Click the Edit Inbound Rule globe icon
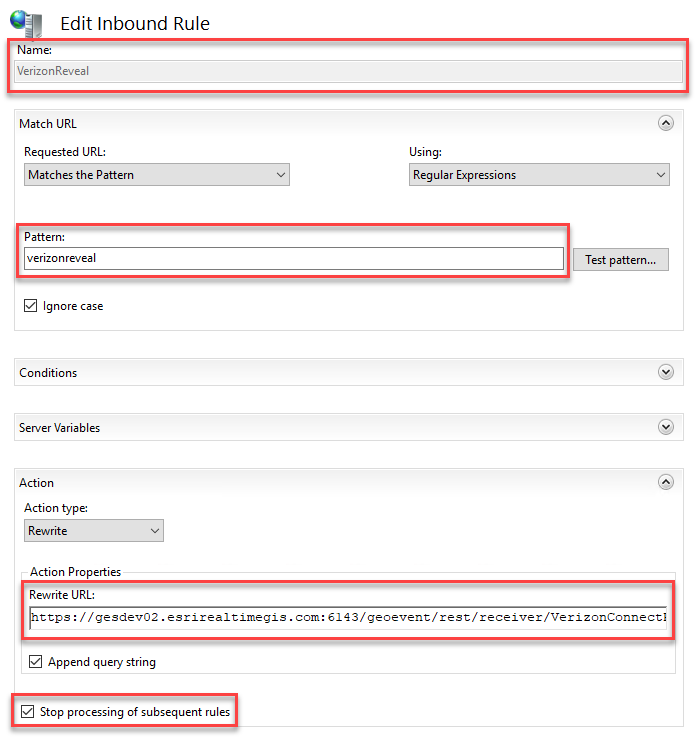This screenshot has height=741, width=695. point(26,20)
